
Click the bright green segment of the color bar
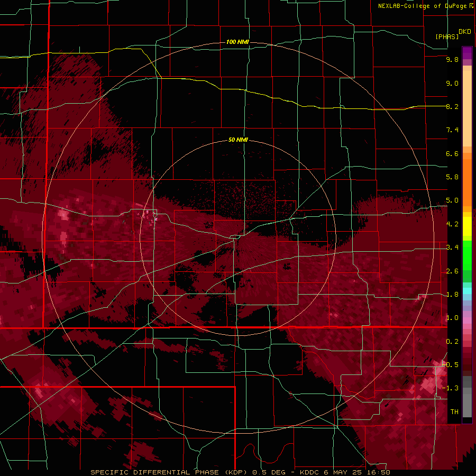coord(467,257)
